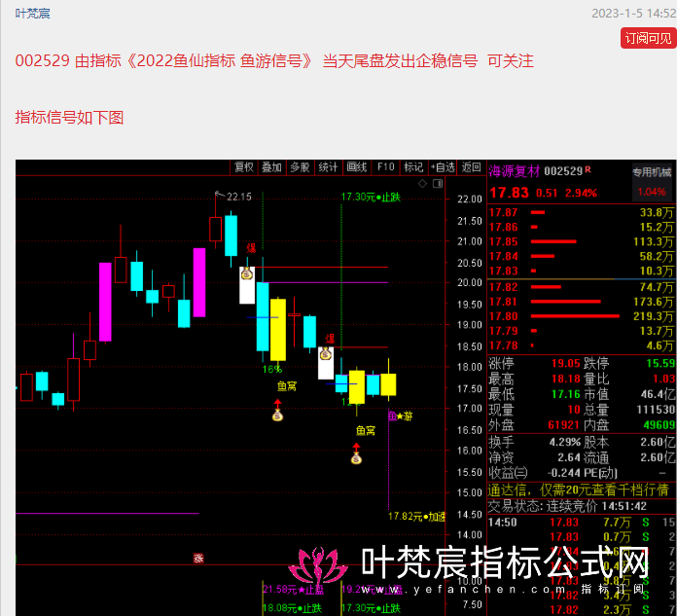677x616 pixels.
Task: Click the grey square icon beside diamond
Action: pyautogui.click(x=436, y=183)
